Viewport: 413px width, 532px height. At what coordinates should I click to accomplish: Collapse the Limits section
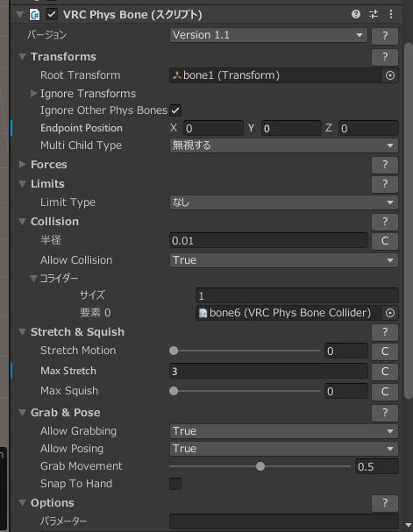pos(23,184)
